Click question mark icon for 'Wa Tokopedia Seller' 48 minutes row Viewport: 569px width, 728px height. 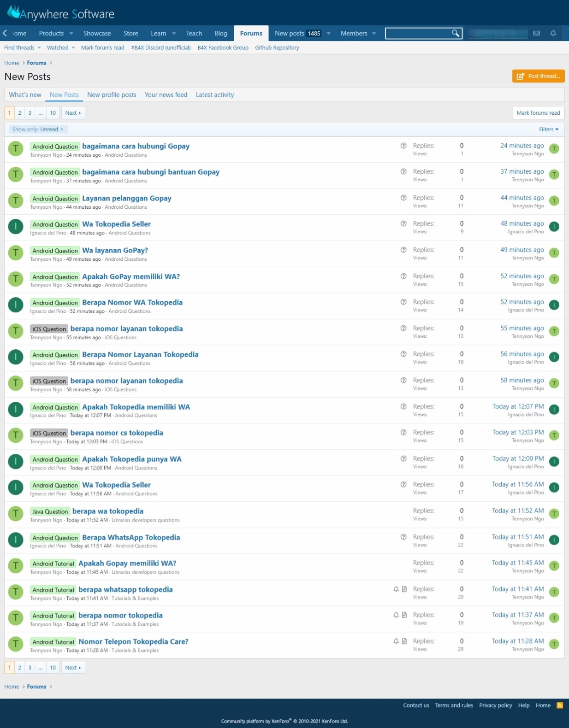tap(403, 223)
